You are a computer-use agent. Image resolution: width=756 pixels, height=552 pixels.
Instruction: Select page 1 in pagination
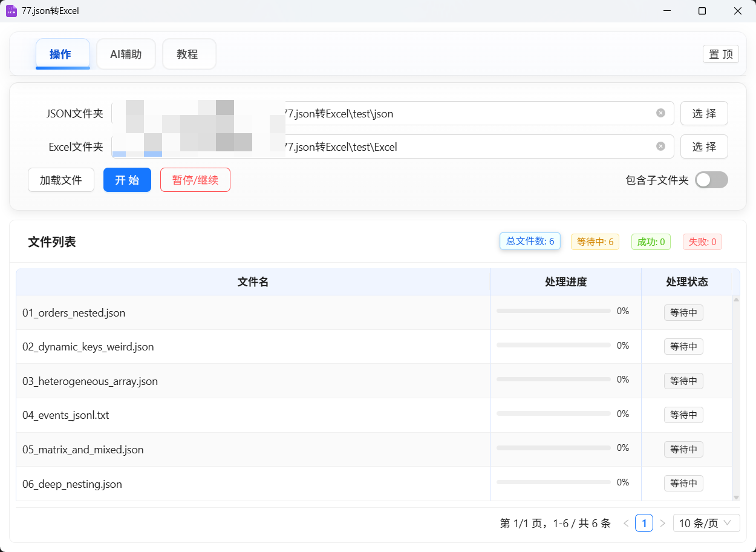pyautogui.click(x=644, y=523)
